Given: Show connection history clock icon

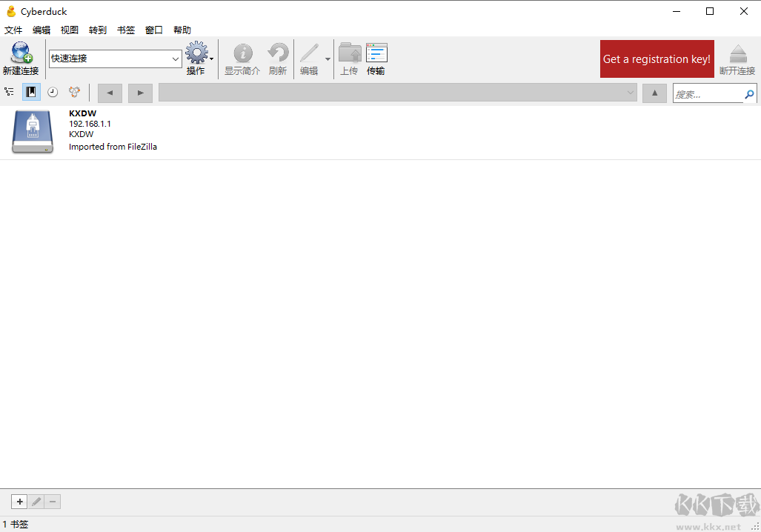Looking at the screenshot, I should [x=53, y=92].
